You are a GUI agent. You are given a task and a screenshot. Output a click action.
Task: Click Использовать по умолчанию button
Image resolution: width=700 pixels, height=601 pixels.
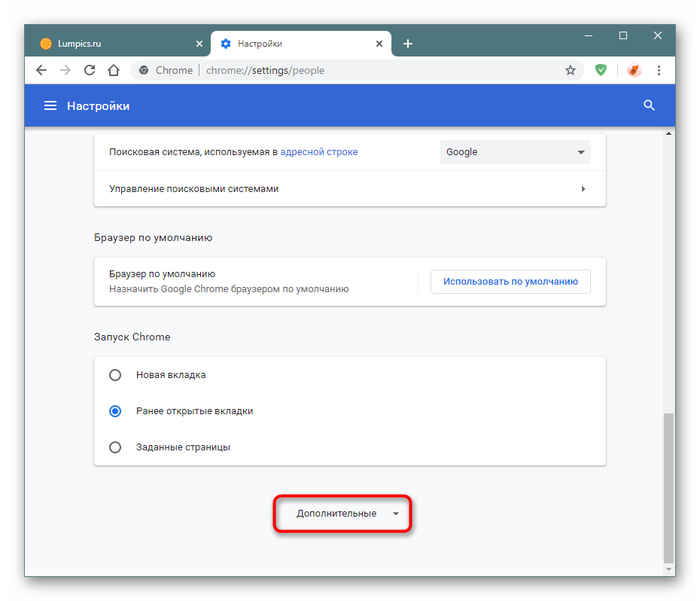pos(510,282)
